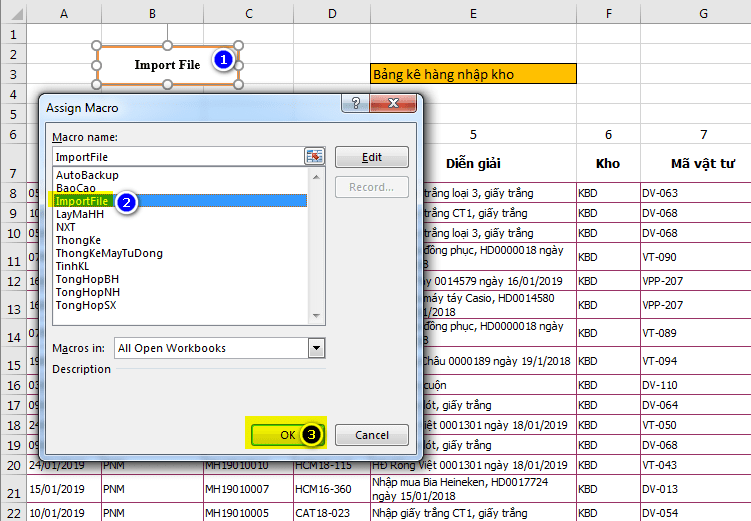Screen dimensions: 751x521
Task: Open the Macros in dropdown arrow
Action: (316, 348)
